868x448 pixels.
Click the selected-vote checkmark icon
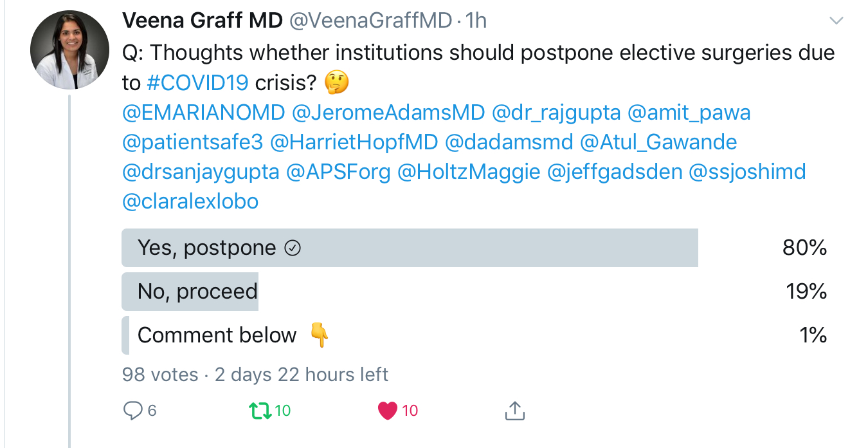pos(292,248)
